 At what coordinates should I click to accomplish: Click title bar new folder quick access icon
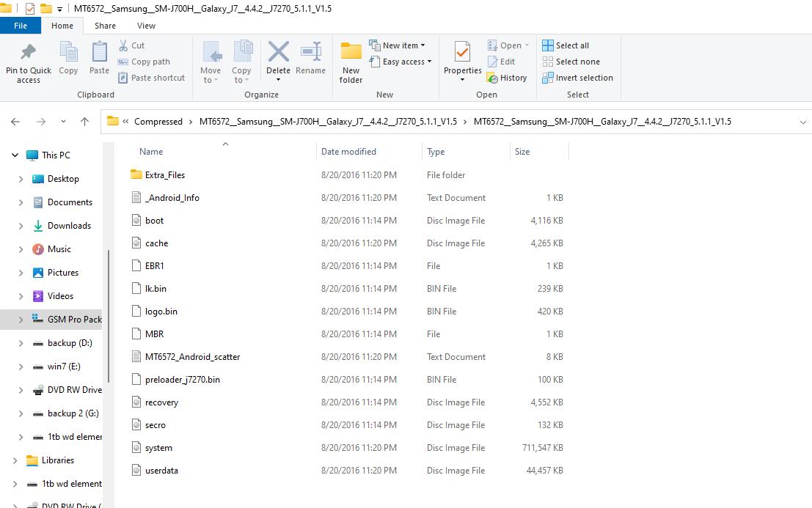click(46, 8)
